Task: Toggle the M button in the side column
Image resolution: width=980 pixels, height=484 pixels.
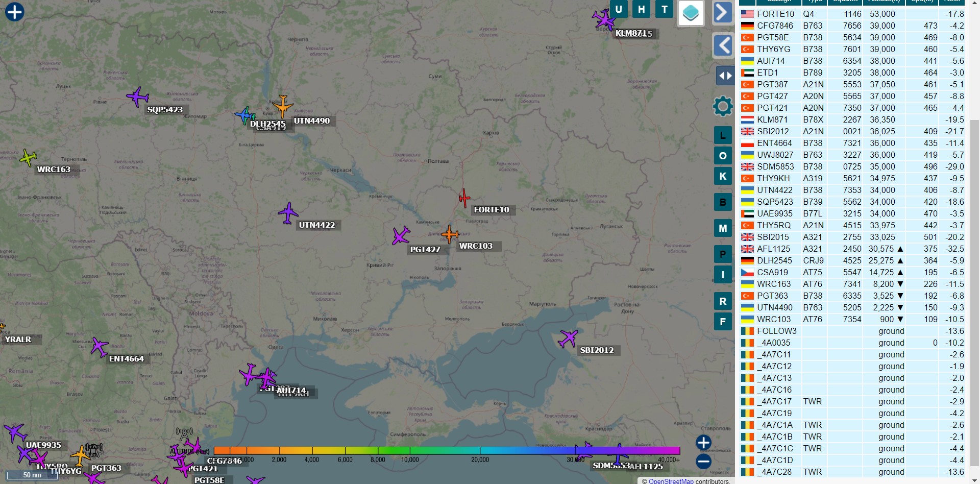Action: click(723, 228)
